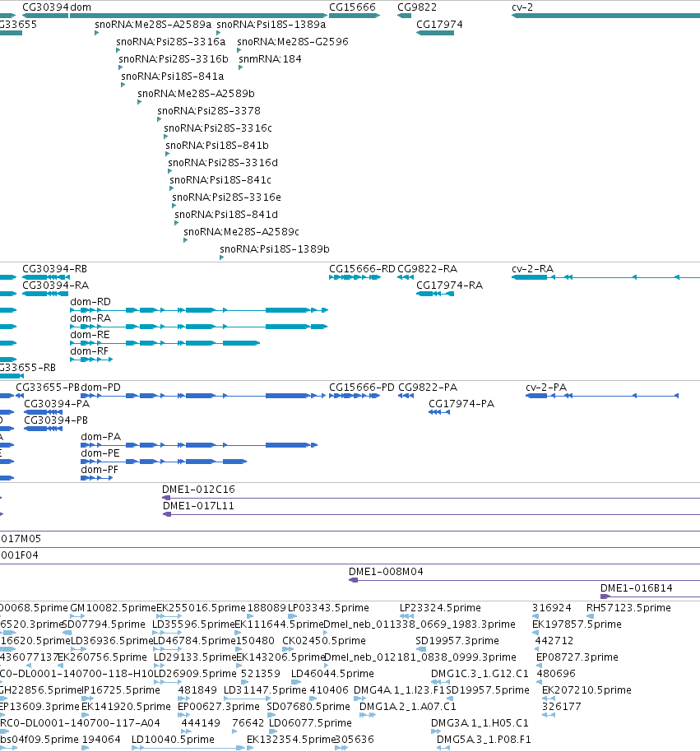Click snoRNA:Psi18S-841b label
The height and width of the screenshot is (752, 700).
coord(217,146)
